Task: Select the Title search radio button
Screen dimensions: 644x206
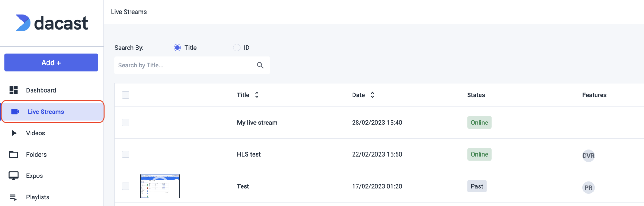Action: 177,48
